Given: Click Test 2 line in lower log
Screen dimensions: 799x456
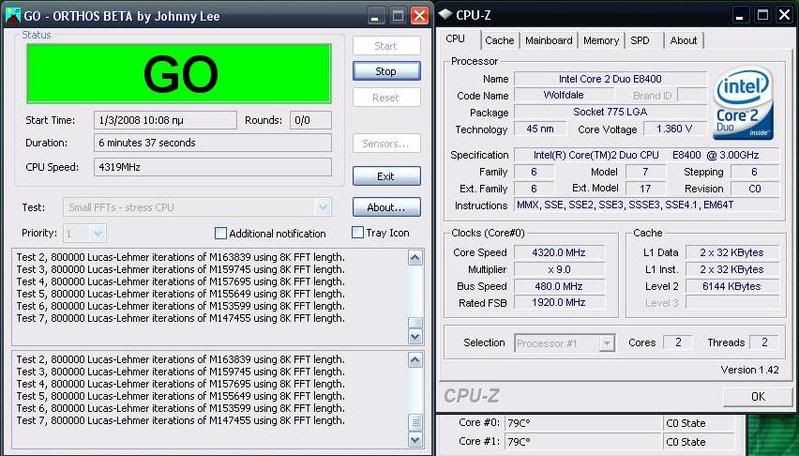Looking at the screenshot, I should tap(180, 360).
